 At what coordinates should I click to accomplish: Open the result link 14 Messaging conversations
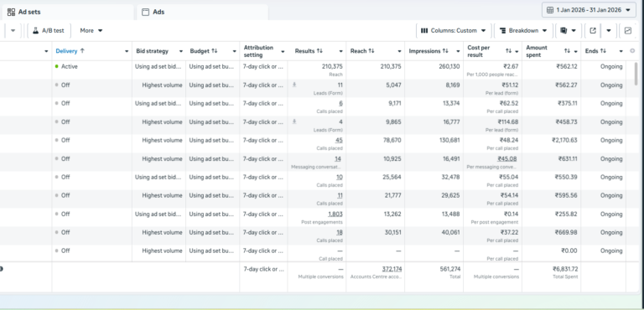pyautogui.click(x=338, y=158)
